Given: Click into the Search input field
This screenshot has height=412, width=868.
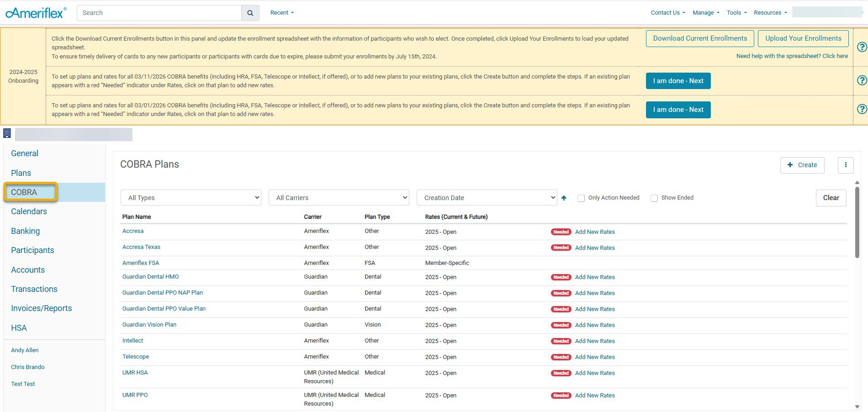Looking at the screenshot, I should click(x=159, y=13).
